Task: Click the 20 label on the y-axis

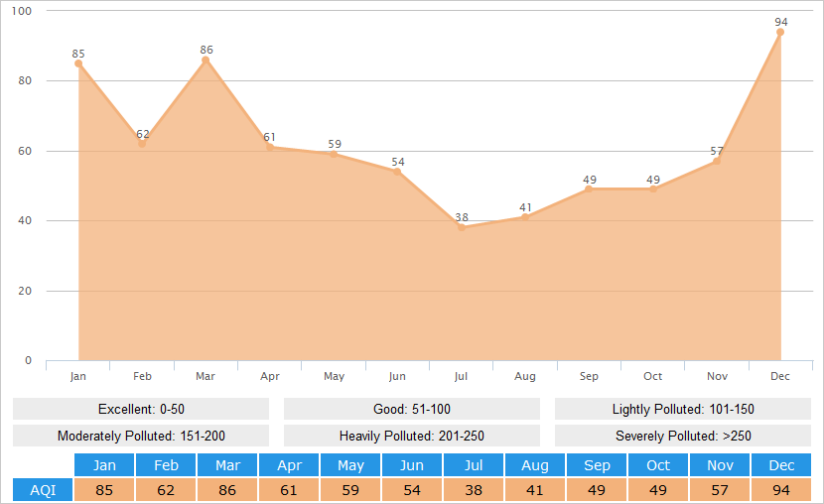Action: pos(25,291)
